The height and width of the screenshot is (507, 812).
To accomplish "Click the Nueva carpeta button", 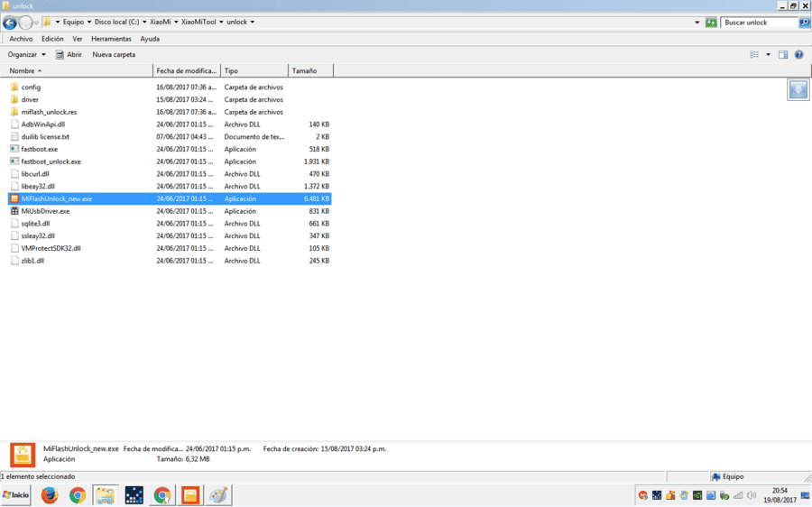I will (x=114, y=54).
